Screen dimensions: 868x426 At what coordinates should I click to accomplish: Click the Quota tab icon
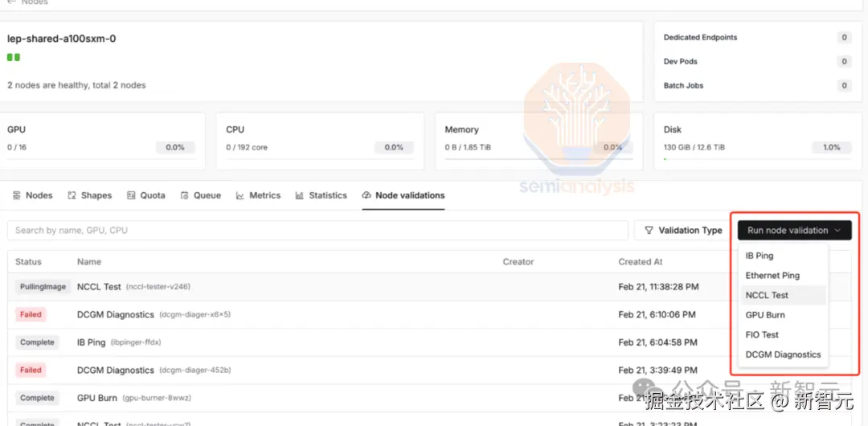[x=131, y=195]
